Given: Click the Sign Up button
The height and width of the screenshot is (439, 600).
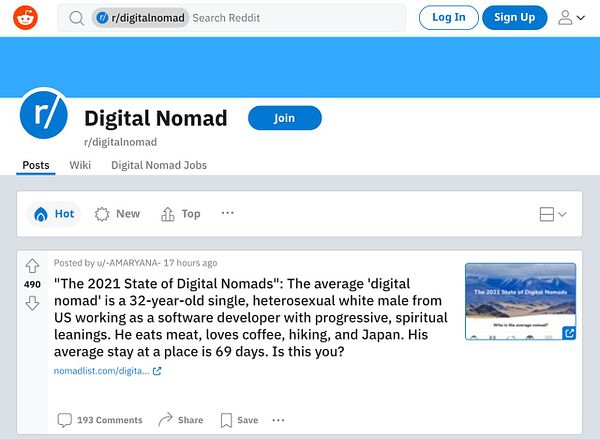Looking at the screenshot, I should pos(515,18).
